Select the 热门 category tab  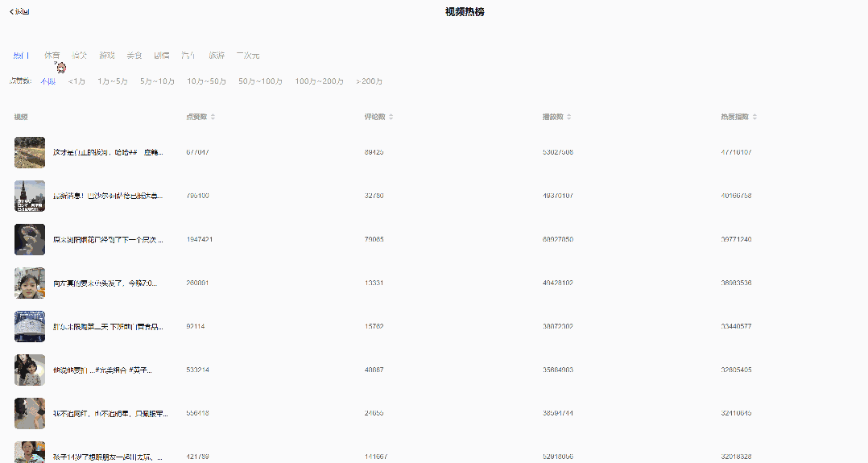click(x=22, y=56)
